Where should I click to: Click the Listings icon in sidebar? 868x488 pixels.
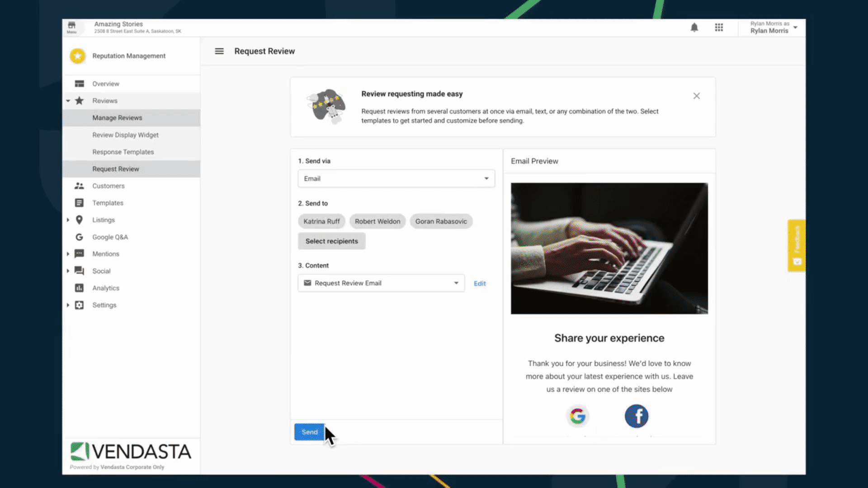click(79, 220)
